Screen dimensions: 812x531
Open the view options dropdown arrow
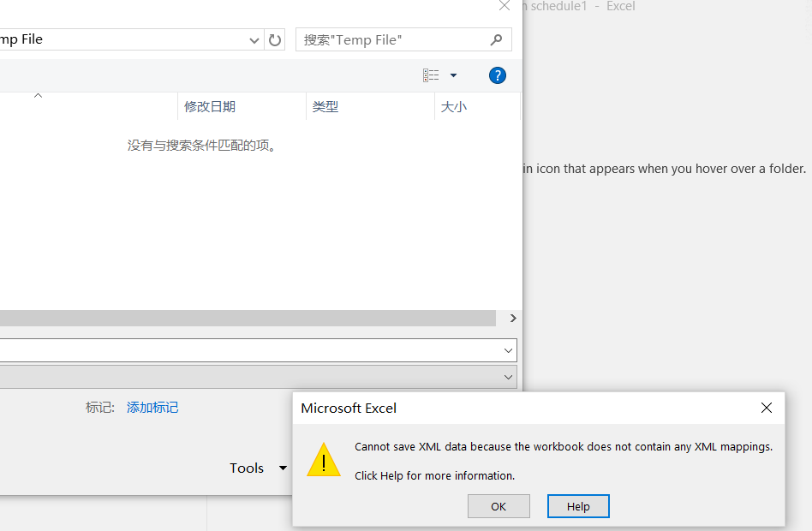click(x=454, y=75)
